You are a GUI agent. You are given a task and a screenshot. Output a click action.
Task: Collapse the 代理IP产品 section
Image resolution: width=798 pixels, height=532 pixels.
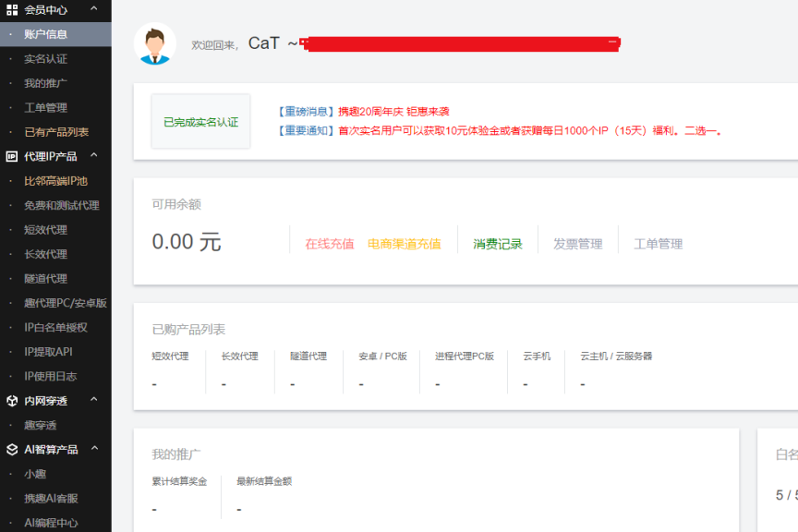point(95,155)
